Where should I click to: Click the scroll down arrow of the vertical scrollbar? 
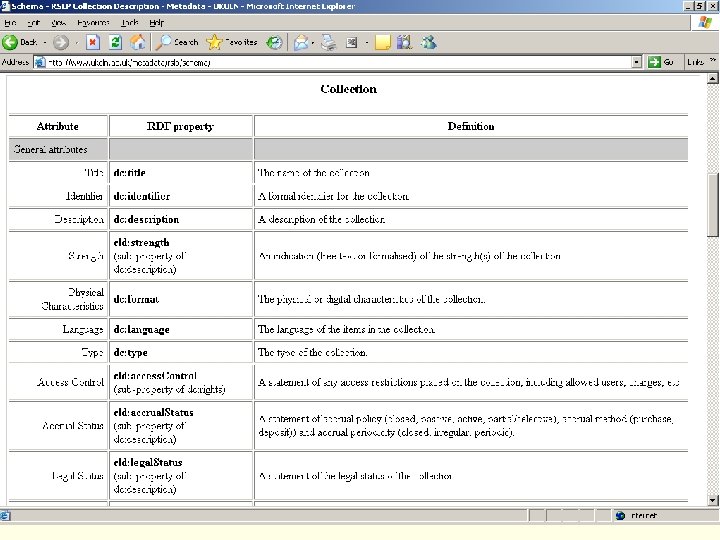[x=712, y=500]
